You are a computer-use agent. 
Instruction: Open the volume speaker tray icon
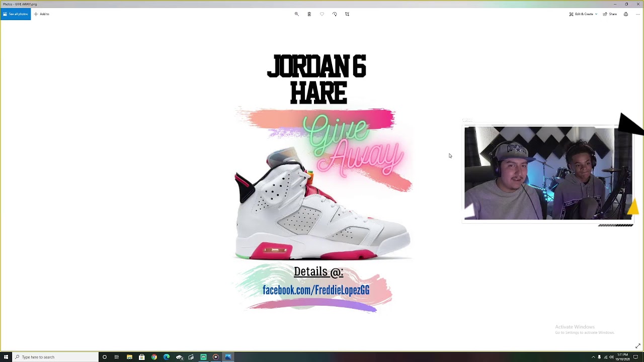611,357
